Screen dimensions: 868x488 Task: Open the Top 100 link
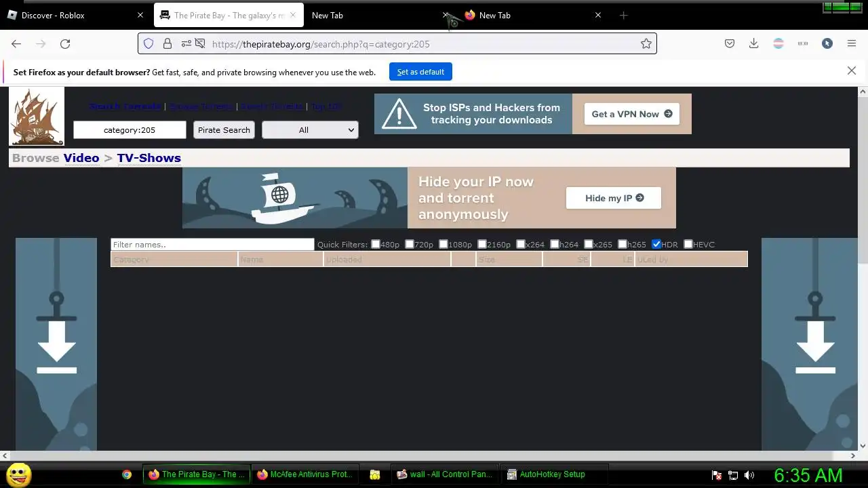327,106
